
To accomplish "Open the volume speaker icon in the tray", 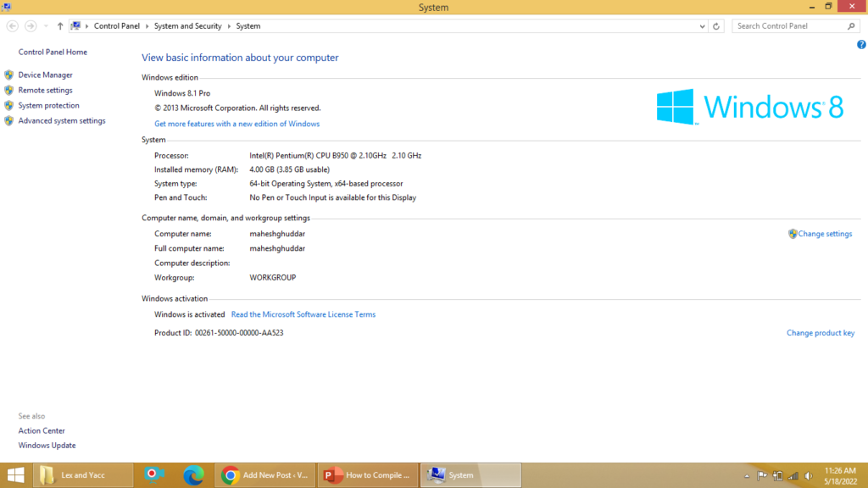I will tap(807, 474).
